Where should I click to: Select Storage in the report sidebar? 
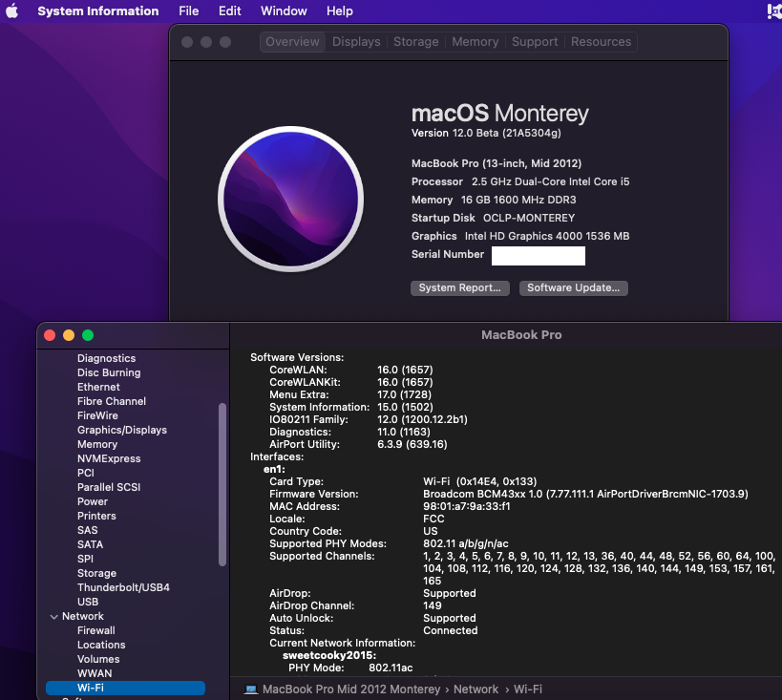point(96,573)
